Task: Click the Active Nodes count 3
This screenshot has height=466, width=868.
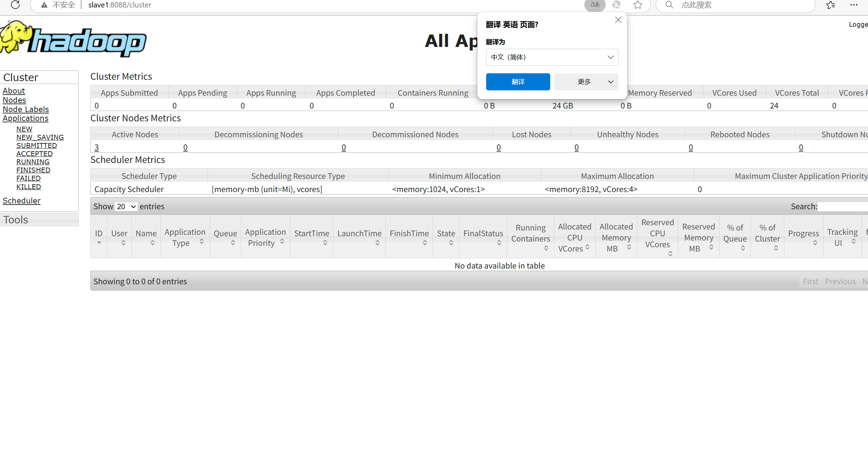Action: [96, 147]
